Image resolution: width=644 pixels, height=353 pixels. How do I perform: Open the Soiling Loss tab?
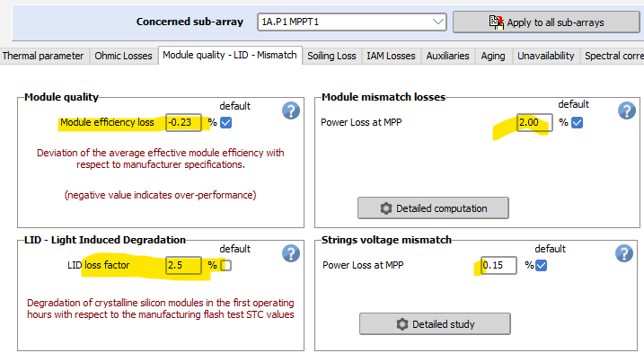click(x=331, y=56)
